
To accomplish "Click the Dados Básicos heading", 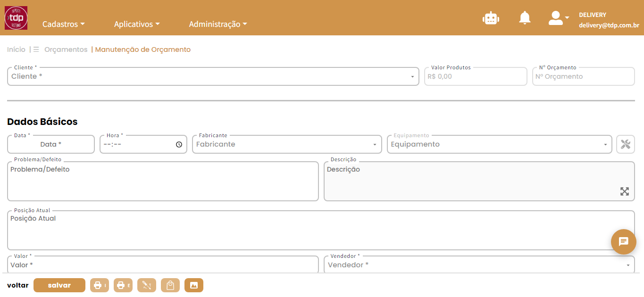I will click(x=42, y=122).
